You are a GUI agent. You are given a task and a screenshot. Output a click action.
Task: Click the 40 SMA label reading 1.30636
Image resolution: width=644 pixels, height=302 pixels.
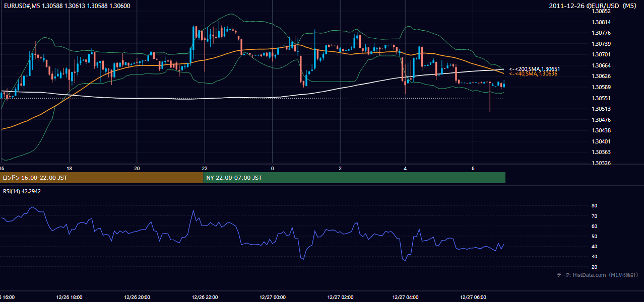point(533,73)
